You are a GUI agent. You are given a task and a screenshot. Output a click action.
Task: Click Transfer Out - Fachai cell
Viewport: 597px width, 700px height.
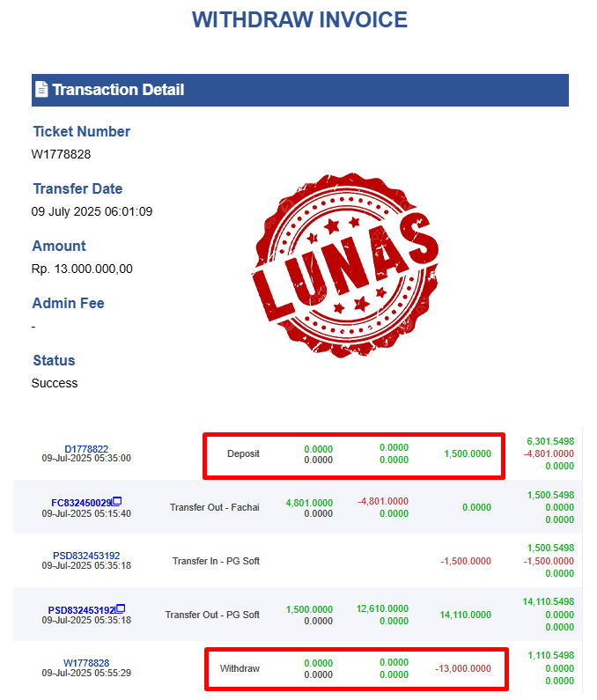click(215, 507)
